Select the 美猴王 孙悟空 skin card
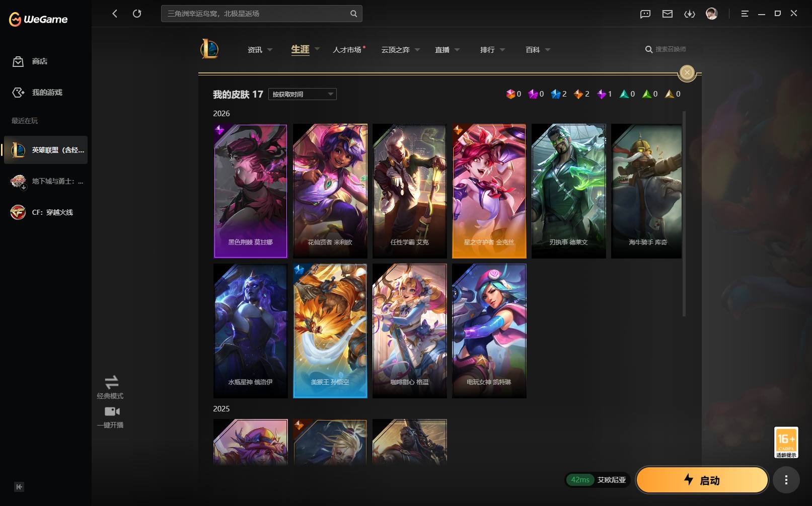This screenshot has width=812, height=506. (x=330, y=331)
